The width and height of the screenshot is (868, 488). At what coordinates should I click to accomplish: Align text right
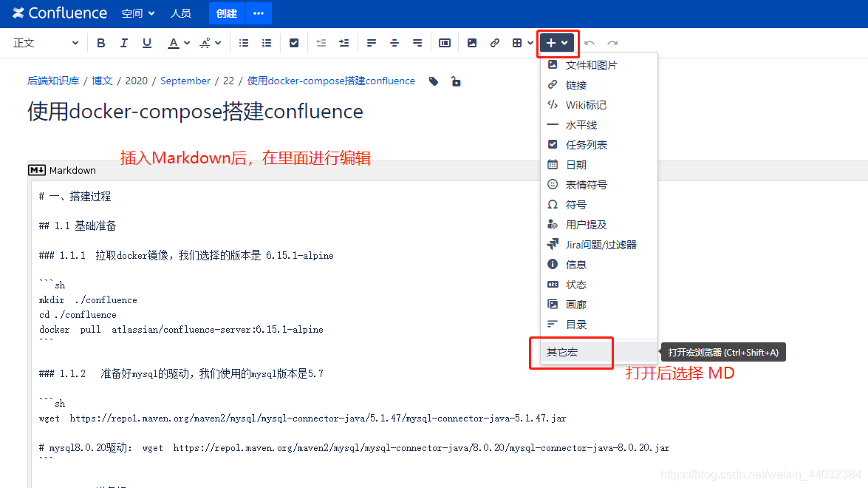(x=417, y=43)
